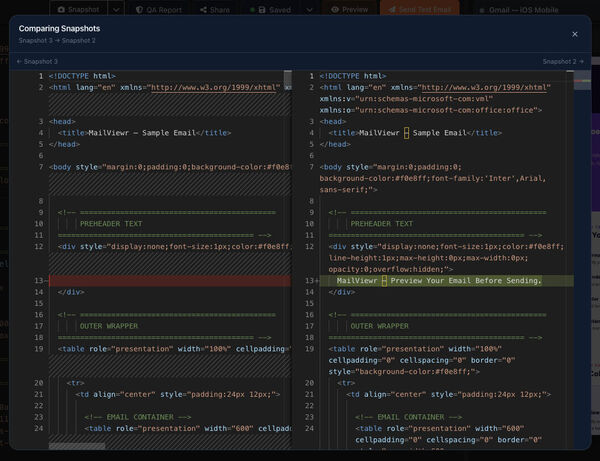Click line number 13 in left gutter
Screen dimensions: 600x461
39,281
